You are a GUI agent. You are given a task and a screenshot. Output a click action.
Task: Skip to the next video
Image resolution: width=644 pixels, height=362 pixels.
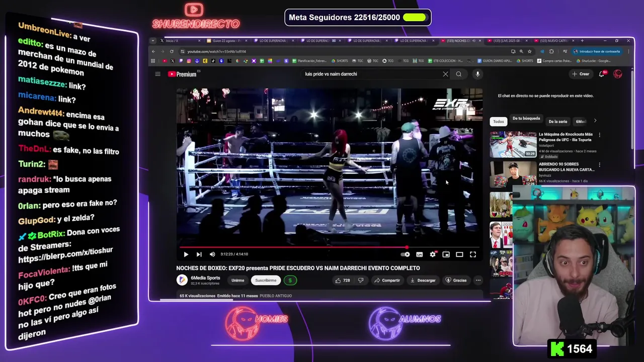click(x=199, y=254)
